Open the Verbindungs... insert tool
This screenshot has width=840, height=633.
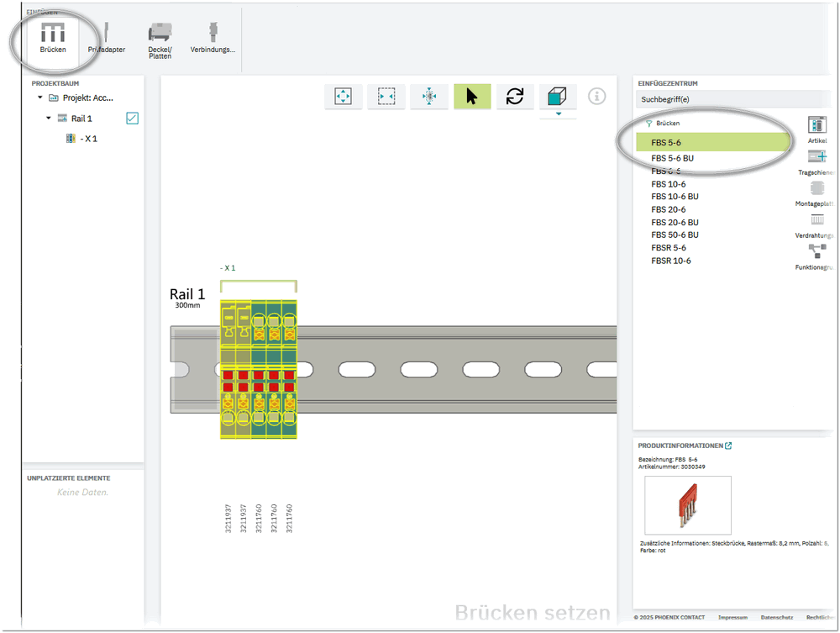(213, 38)
